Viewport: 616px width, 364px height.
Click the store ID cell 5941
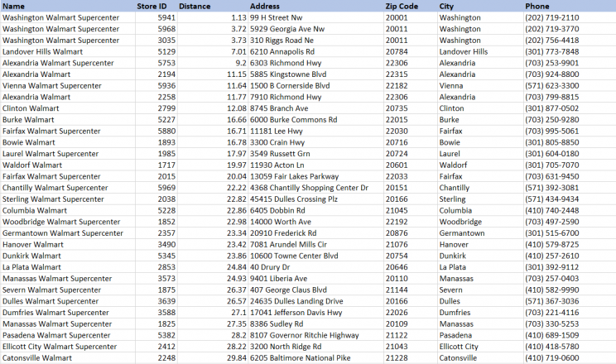(x=166, y=17)
